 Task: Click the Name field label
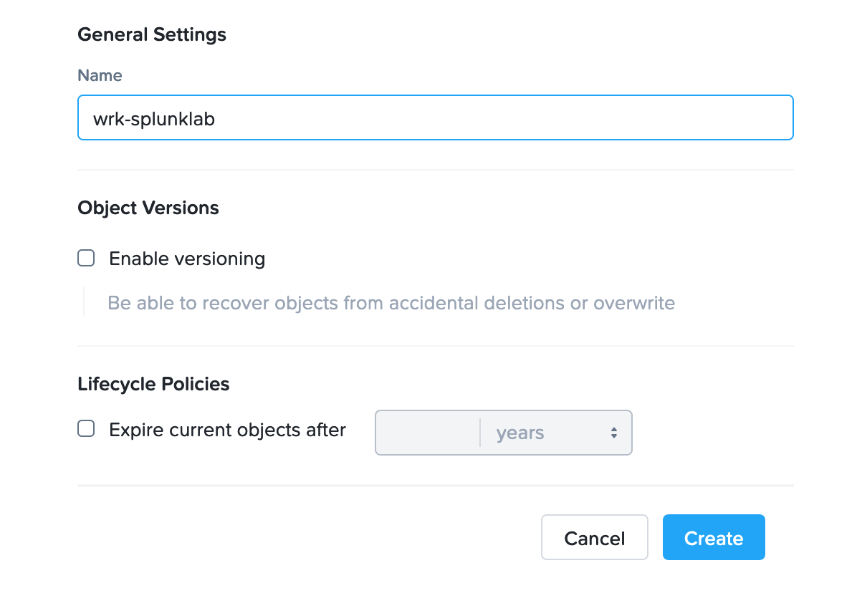click(x=100, y=75)
